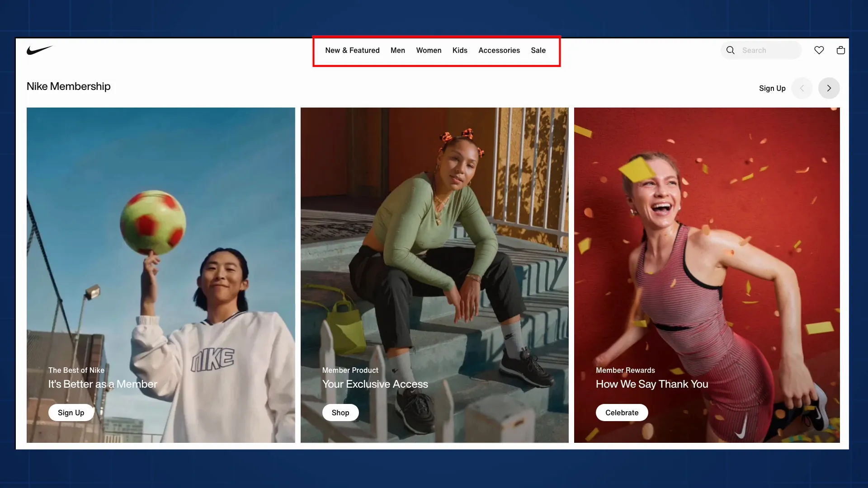Go to next carousel slide arrow
The width and height of the screenshot is (868, 488).
pos(829,88)
